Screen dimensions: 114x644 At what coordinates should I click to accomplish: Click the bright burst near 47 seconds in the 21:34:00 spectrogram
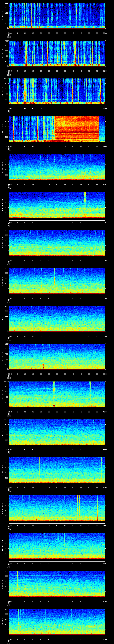pos(85,205)
